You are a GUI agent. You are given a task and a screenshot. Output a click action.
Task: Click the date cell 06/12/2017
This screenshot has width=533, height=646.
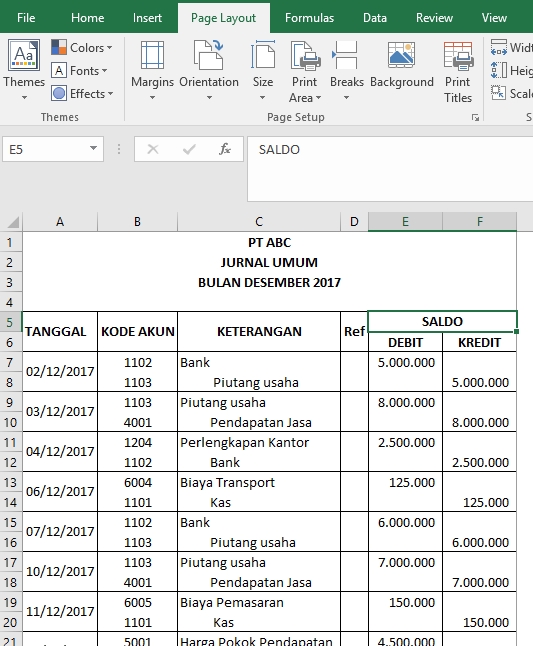pos(60,492)
